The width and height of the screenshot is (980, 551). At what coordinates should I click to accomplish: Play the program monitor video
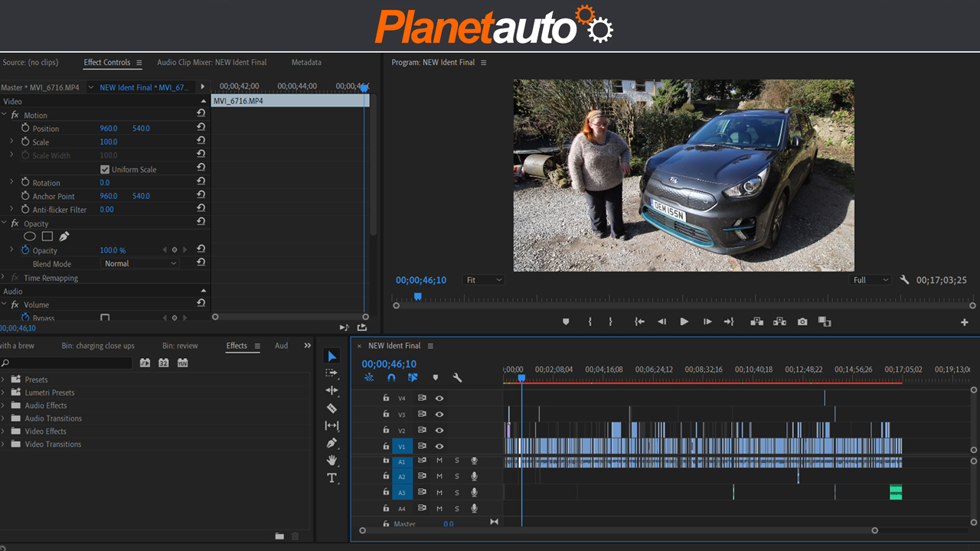[x=684, y=322]
